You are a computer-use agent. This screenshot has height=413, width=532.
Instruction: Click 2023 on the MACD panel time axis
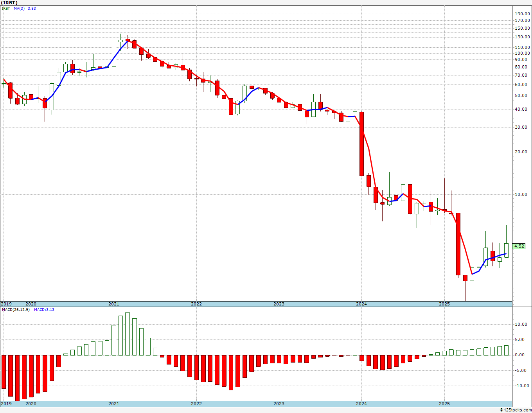coord(279,404)
